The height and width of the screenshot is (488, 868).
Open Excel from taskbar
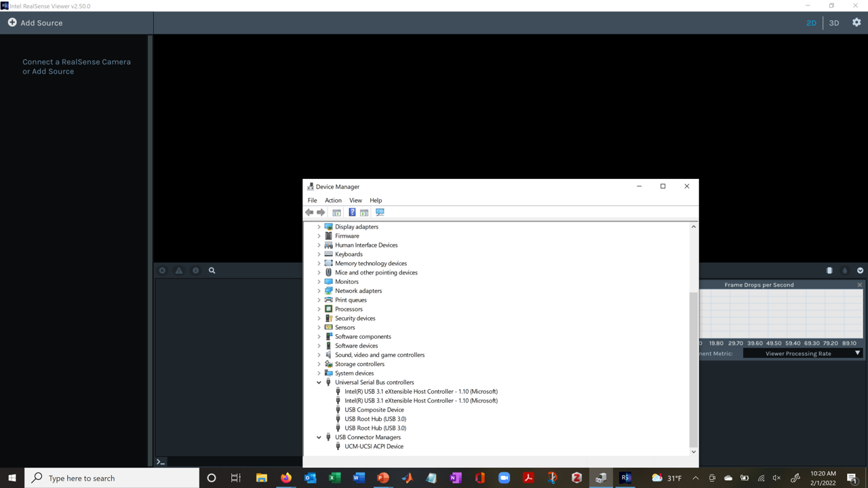point(334,478)
